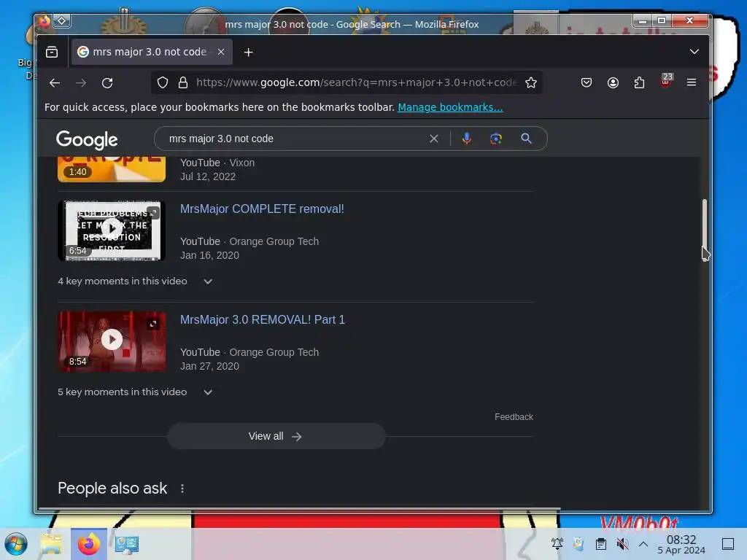
Task: Bookmark this page with the star icon
Action: point(531,82)
